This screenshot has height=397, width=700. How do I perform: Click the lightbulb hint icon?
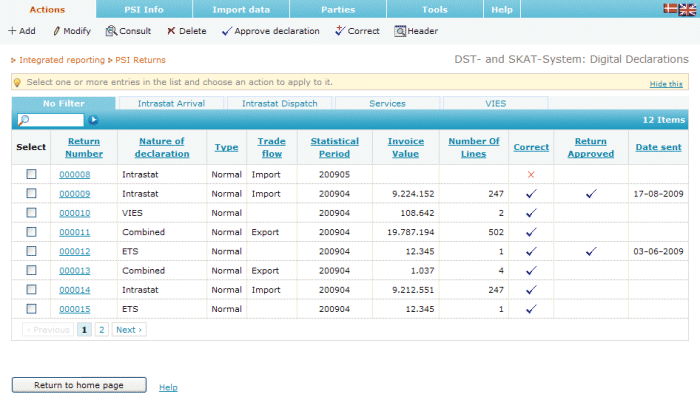point(17,82)
